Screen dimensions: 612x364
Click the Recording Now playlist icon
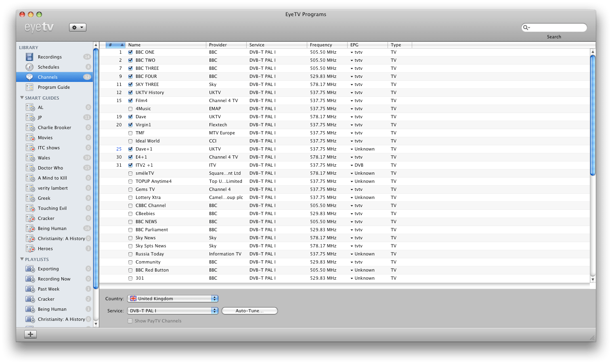click(x=30, y=279)
